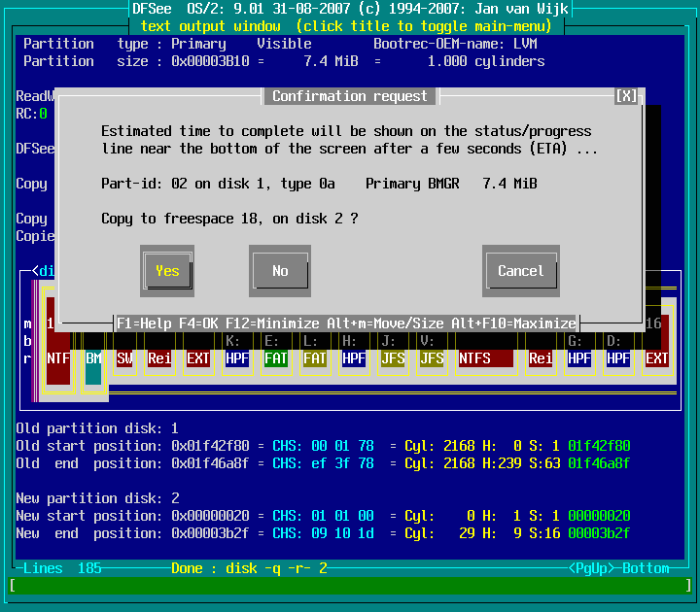Click the No button in the dialog
The image size is (700, 612).
pyautogui.click(x=280, y=271)
